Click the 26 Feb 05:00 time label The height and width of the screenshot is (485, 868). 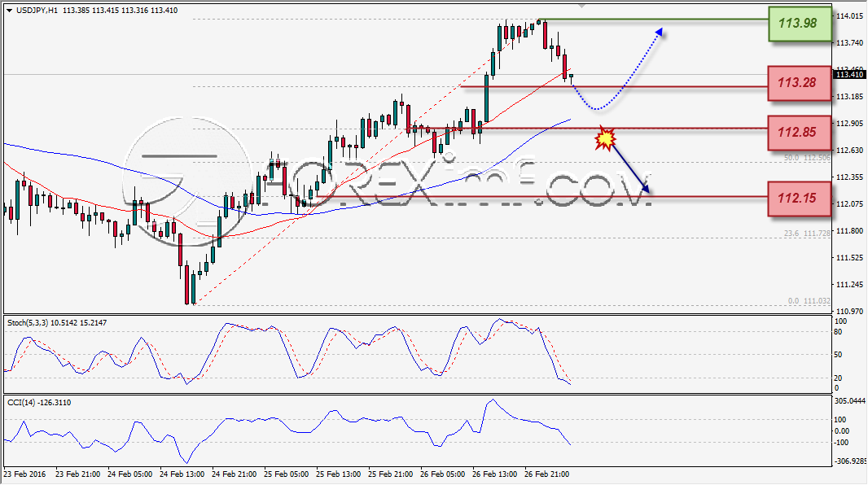coord(442,474)
